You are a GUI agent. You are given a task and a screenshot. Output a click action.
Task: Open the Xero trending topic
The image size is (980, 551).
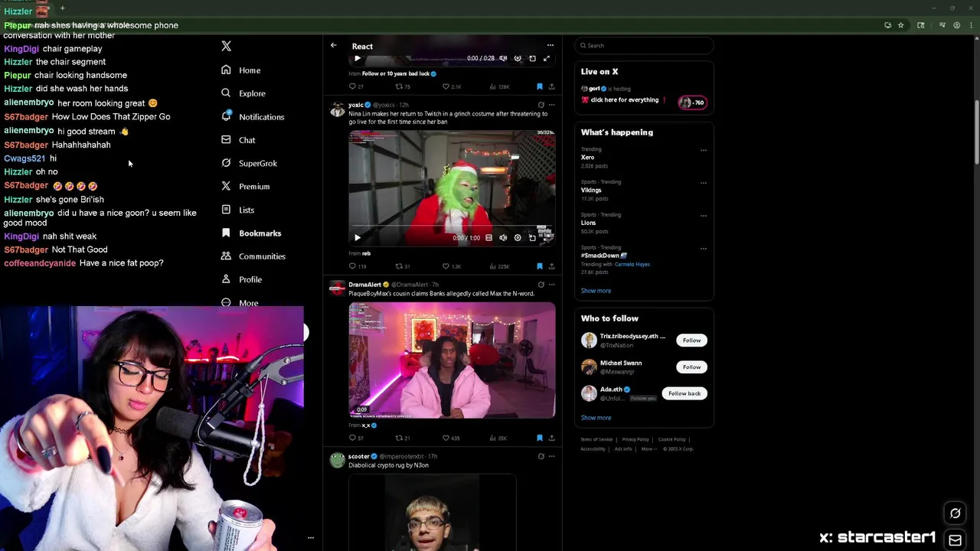click(x=587, y=158)
